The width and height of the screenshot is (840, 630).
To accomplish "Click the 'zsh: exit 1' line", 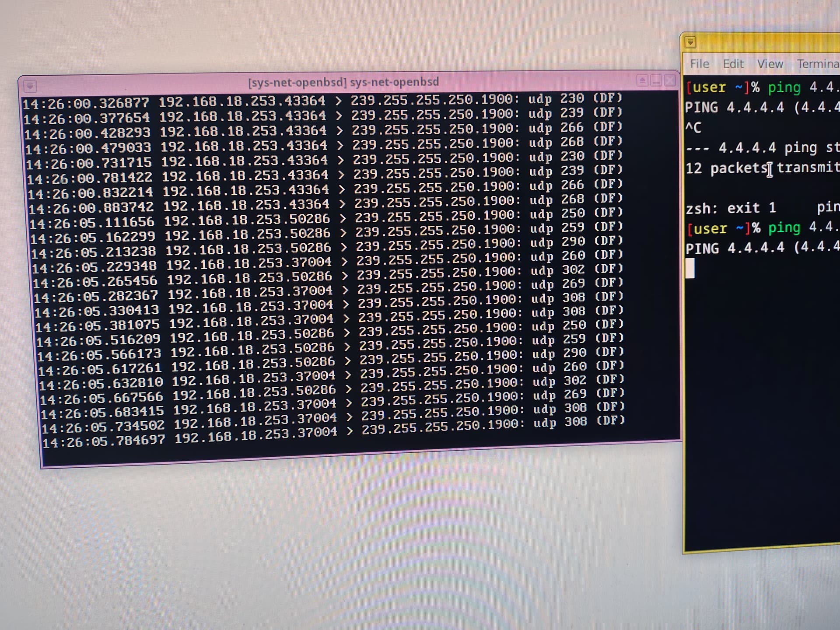I will tap(731, 208).
